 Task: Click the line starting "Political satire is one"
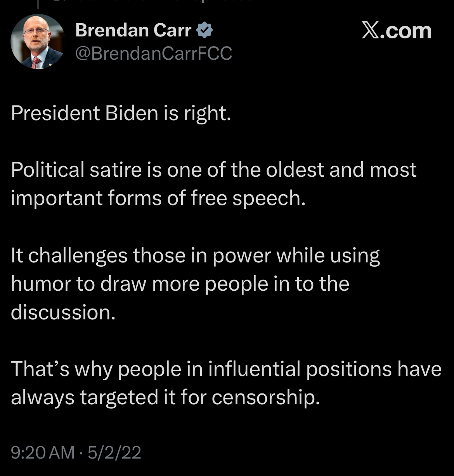coord(213,170)
